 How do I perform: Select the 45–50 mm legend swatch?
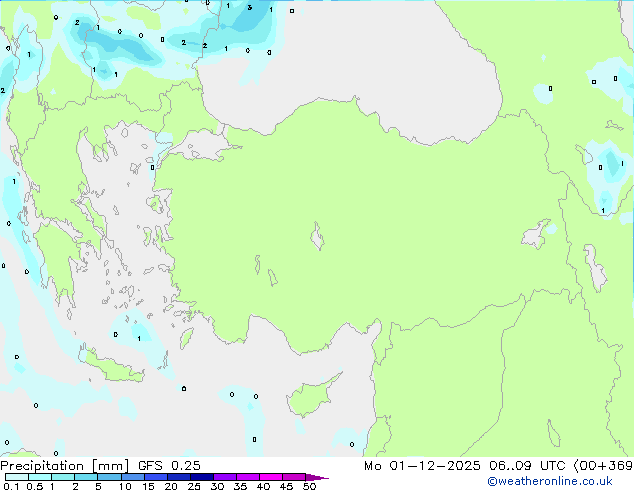pyautogui.click(x=294, y=477)
